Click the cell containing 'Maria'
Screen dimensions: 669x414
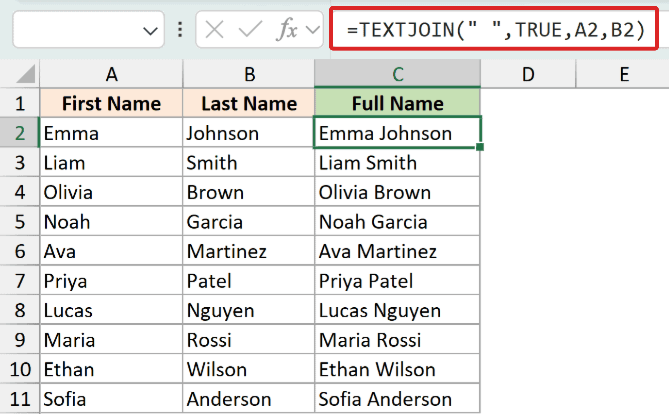(111, 339)
